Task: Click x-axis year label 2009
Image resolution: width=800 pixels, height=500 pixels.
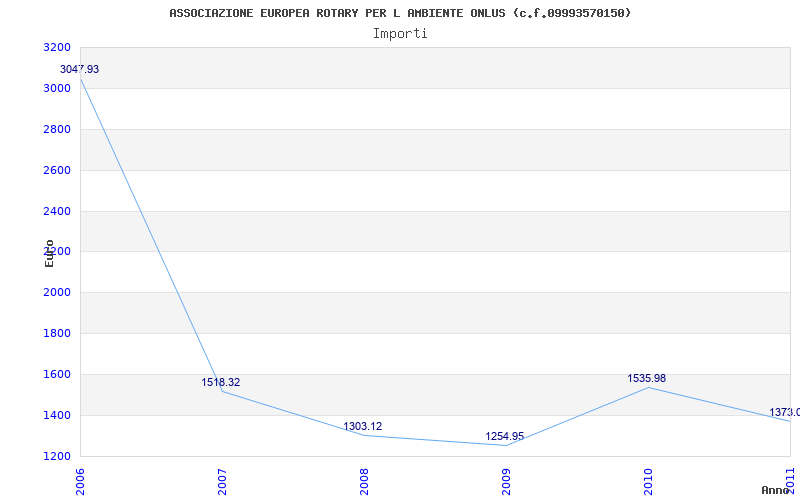Action: coord(506,482)
